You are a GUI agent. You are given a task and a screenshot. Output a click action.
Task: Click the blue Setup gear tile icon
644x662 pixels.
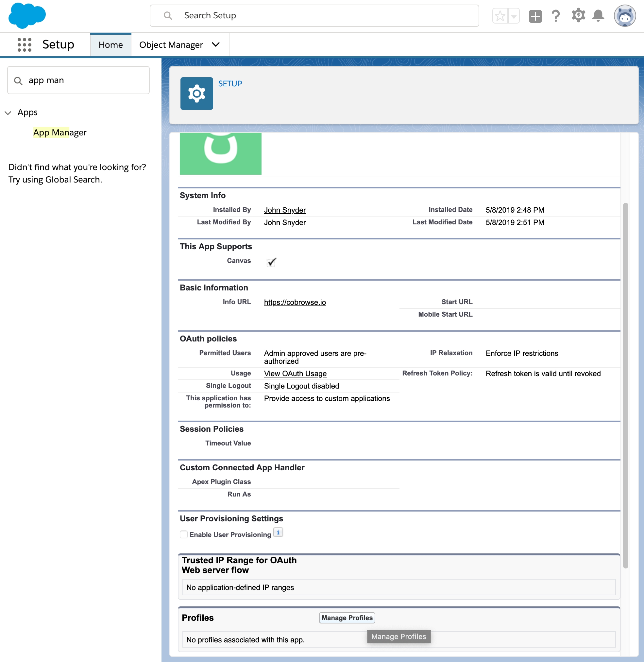[x=196, y=94]
